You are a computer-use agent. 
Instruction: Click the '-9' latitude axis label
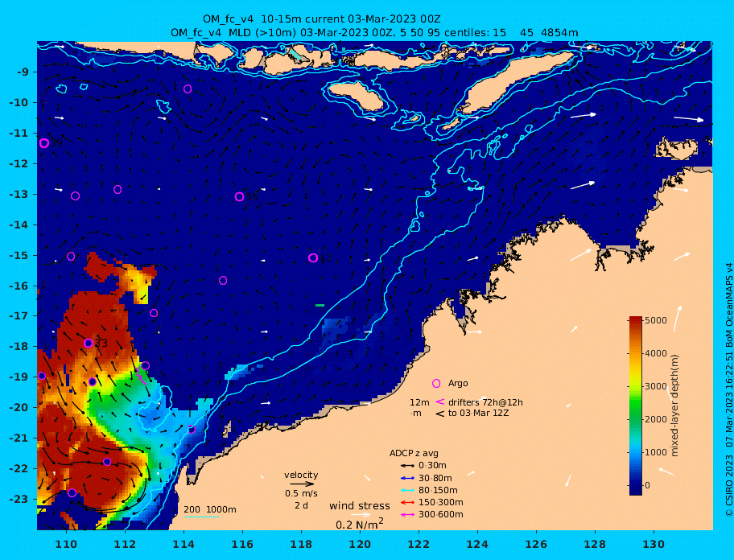(x=23, y=72)
